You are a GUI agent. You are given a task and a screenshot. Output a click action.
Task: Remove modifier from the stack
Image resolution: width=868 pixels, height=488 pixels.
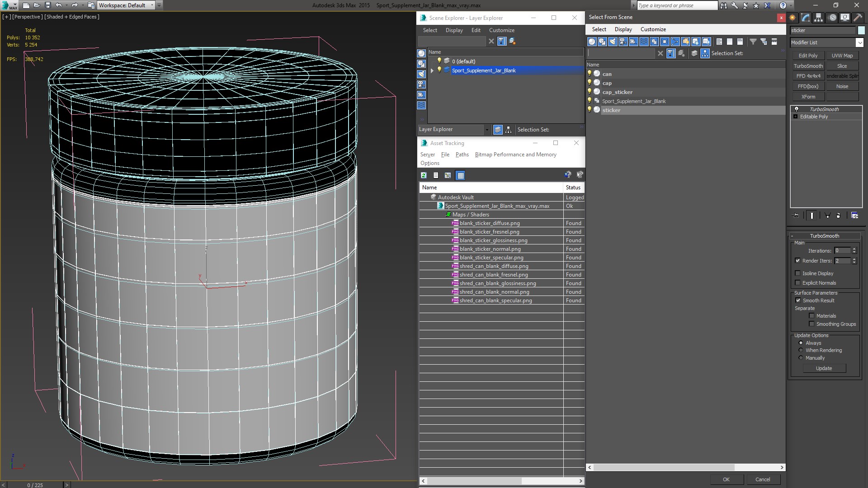click(839, 216)
